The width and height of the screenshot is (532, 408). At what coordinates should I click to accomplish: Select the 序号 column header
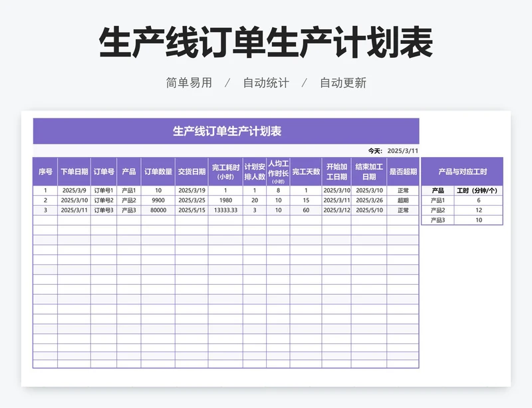45,172
